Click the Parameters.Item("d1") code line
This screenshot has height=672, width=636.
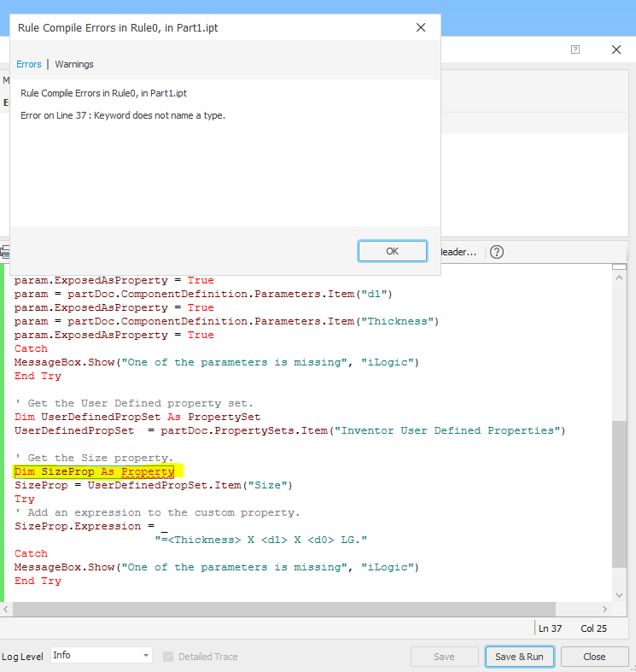pos(203,294)
